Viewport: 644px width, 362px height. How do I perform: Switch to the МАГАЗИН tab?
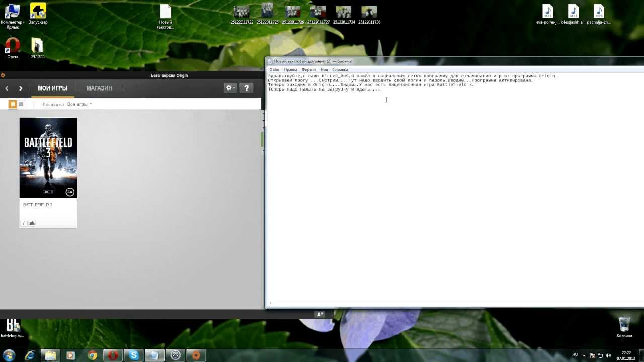click(99, 88)
